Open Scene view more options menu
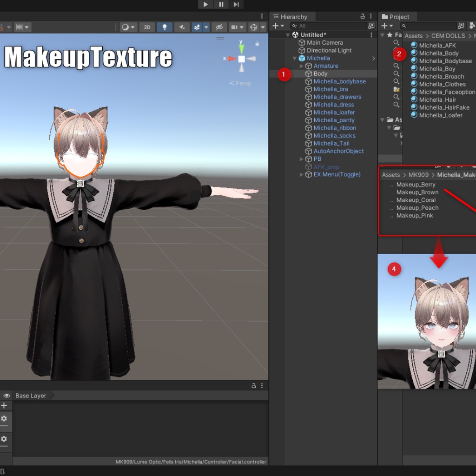Screen dimensions: 476x476 point(262,16)
